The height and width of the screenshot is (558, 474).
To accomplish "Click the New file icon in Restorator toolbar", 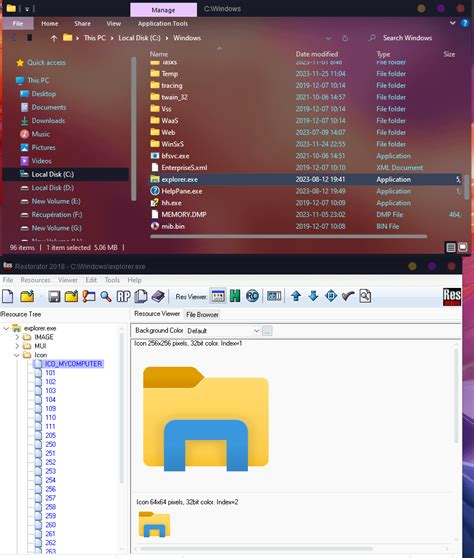I will click(x=8, y=296).
